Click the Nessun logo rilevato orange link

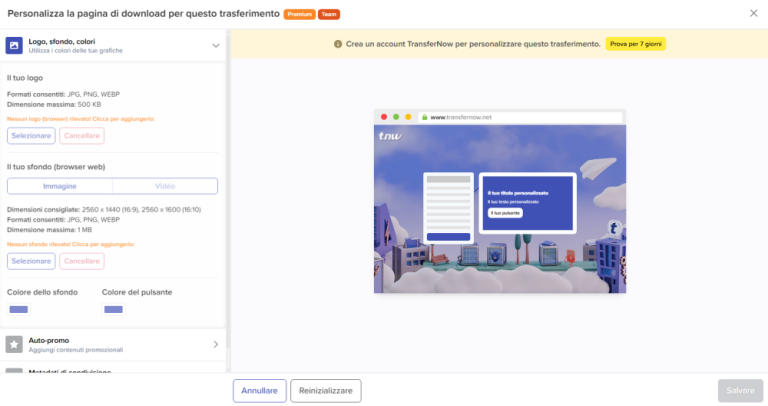(x=81, y=119)
